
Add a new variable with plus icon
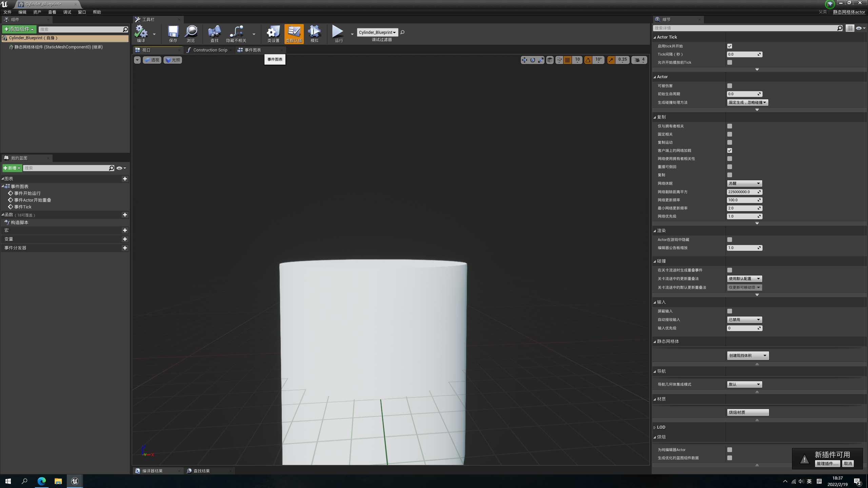(x=125, y=239)
